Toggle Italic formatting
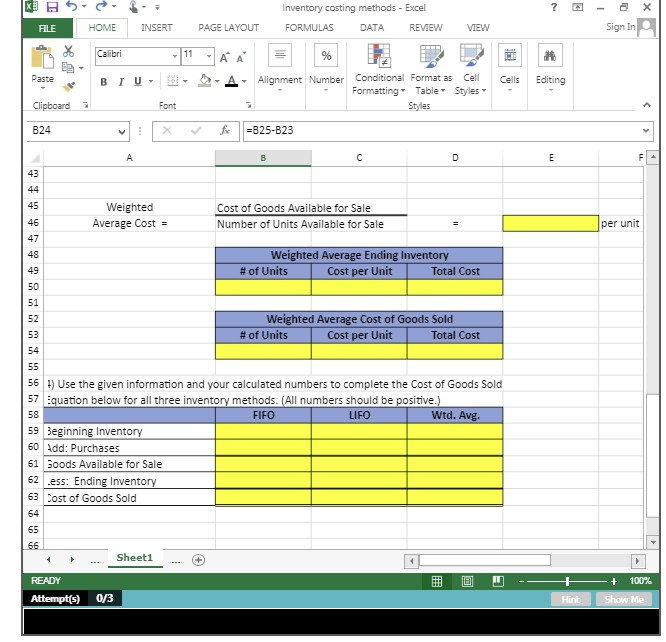The height and width of the screenshot is (642, 666). pos(121,82)
